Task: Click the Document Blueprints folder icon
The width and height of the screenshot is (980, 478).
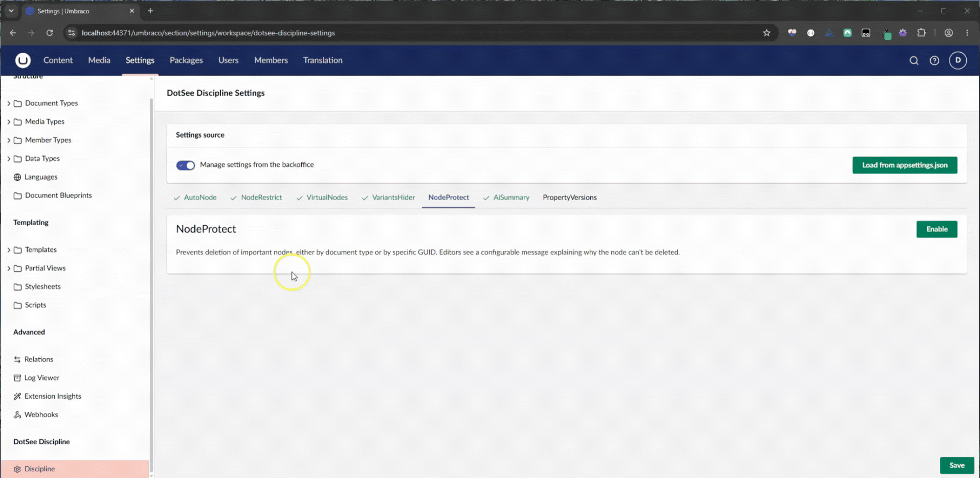Action: tap(17, 195)
